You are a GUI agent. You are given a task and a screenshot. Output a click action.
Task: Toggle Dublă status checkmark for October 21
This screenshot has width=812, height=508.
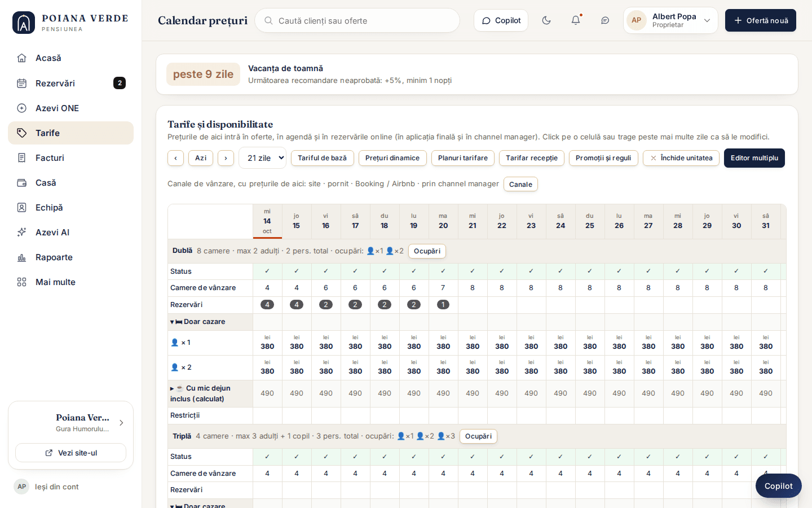coord(473,271)
